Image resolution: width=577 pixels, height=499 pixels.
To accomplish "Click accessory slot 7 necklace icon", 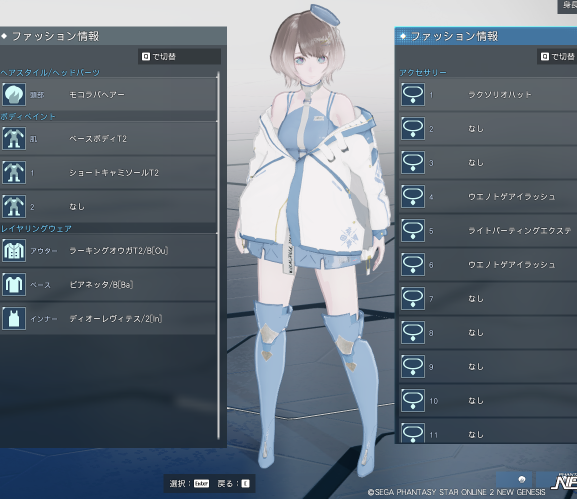I will tap(413, 298).
